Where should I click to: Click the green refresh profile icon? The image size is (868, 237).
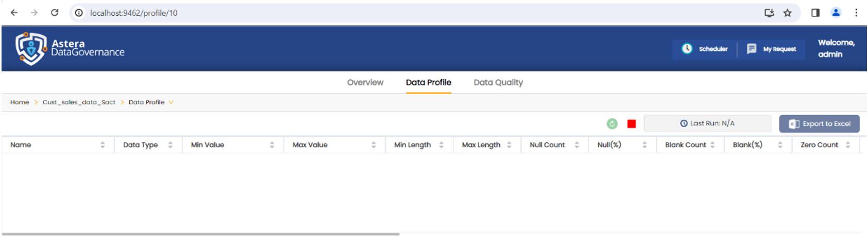(612, 123)
